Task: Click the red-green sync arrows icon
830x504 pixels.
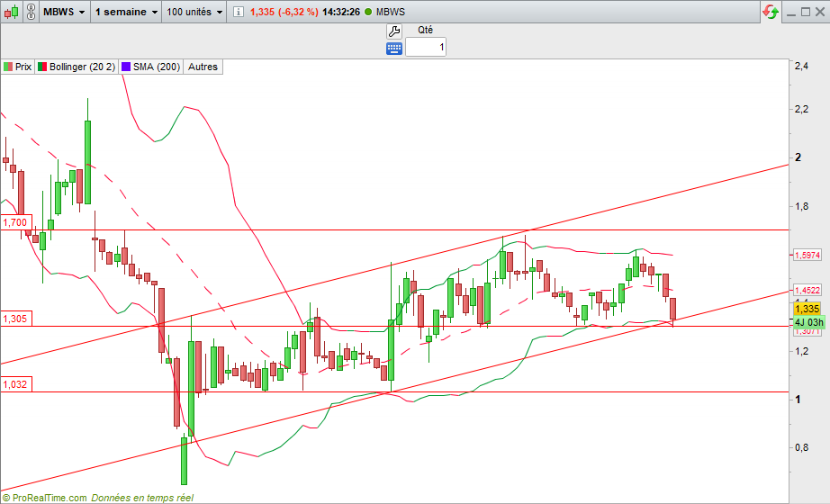Action: point(771,12)
